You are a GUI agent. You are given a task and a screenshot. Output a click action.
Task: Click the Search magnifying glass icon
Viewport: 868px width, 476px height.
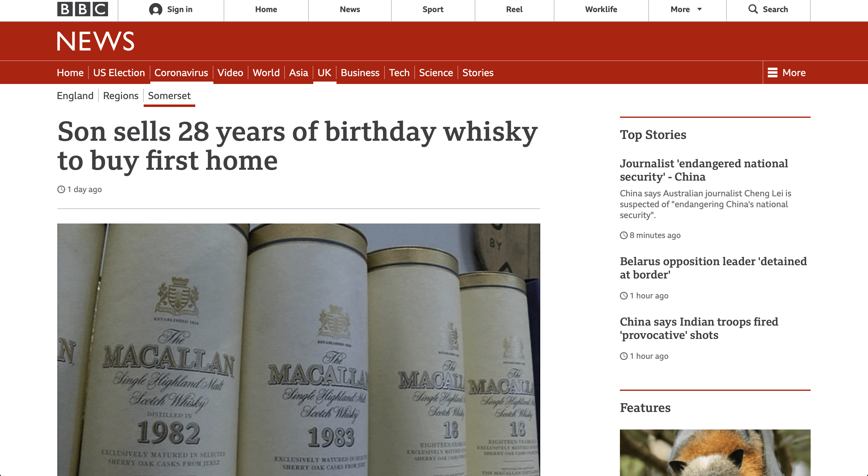click(753, 9)
